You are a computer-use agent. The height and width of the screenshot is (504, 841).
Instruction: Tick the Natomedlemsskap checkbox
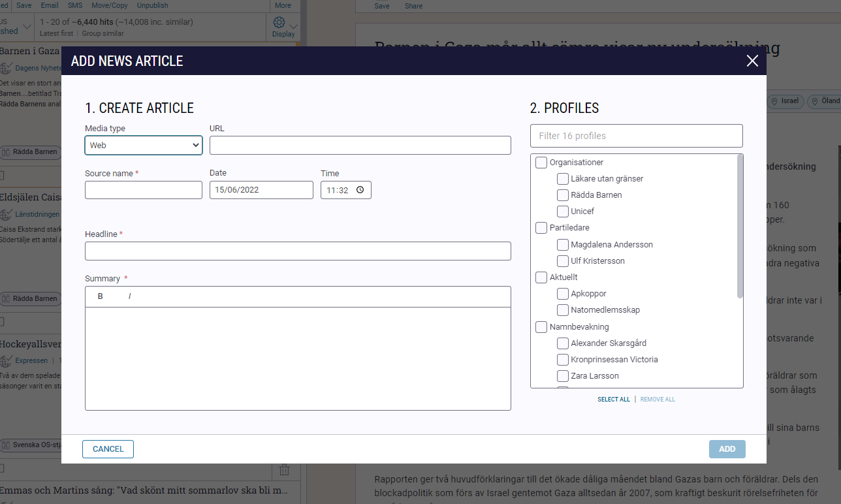tap(563, 310)
